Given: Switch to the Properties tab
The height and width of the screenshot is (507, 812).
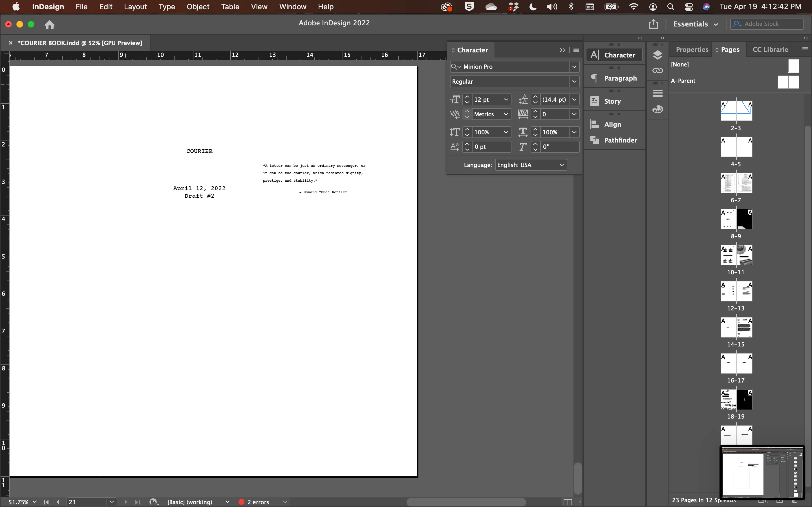Looking at the screenshot, I should (x=692, y=50).
